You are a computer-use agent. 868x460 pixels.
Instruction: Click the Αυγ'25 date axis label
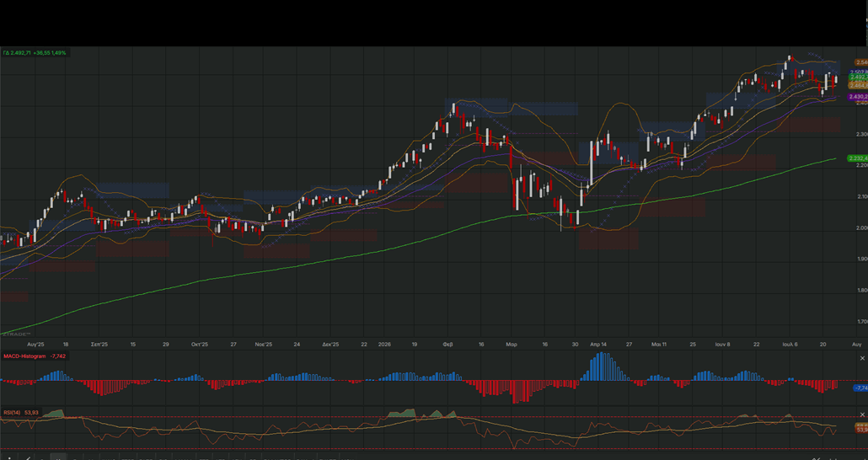(x=35, y=345)
